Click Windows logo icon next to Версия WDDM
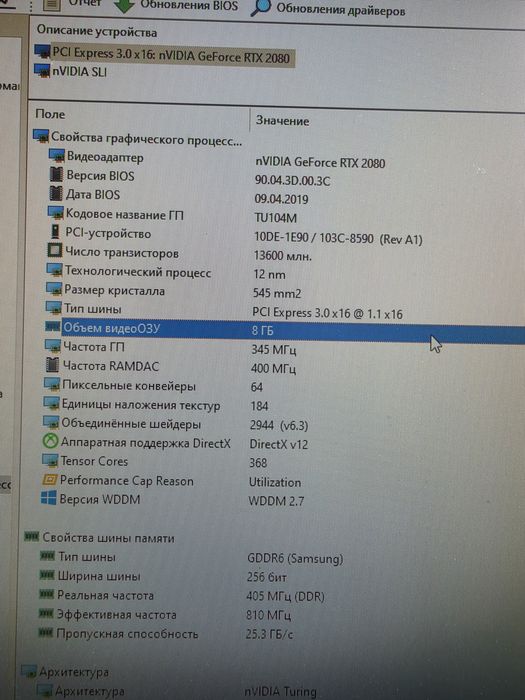 [49, 497]
